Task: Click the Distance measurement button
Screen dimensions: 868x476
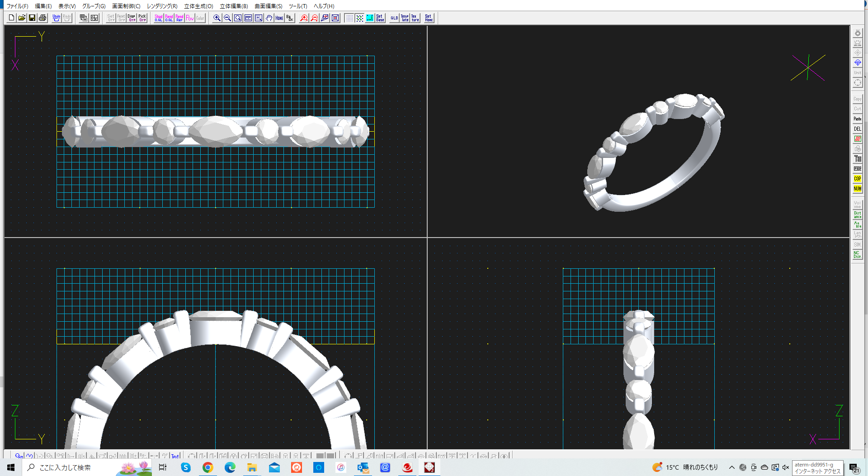Action: (x=857, y=214)
